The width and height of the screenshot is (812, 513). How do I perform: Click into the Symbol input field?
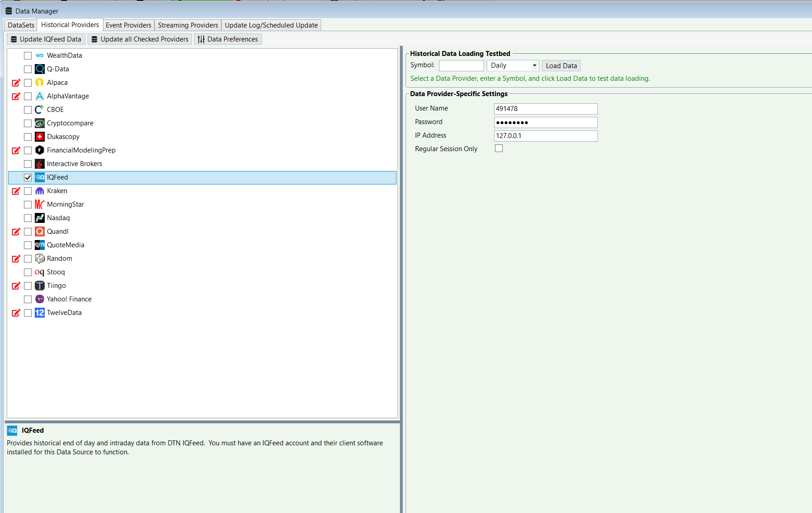point(461,65)
